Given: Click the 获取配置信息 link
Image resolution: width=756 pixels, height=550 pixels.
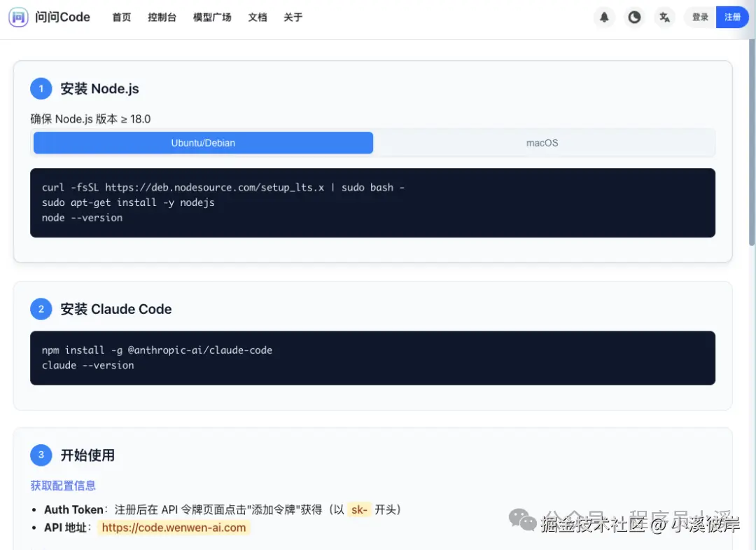Looking at the screenshot, I should pos(63,484).
